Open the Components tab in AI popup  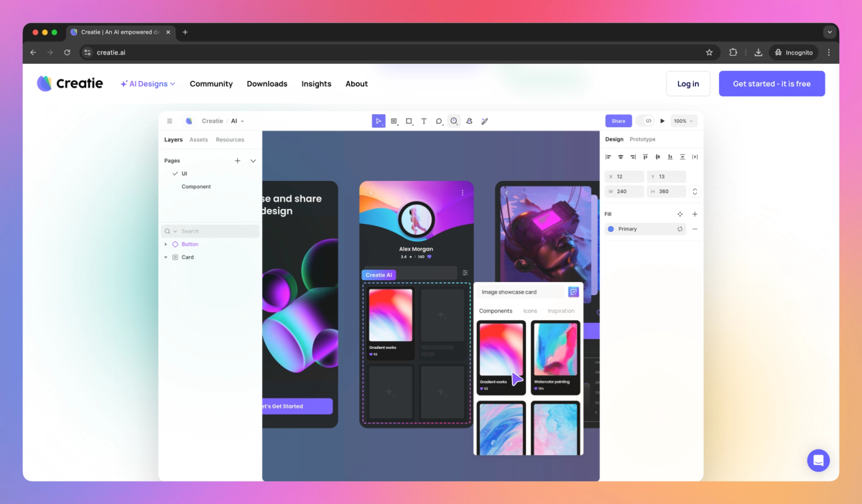click(x=496, y=311)
